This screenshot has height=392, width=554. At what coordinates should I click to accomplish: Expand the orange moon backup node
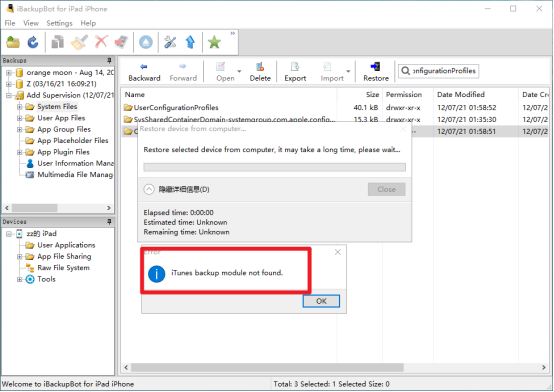(x=9, y=73)
